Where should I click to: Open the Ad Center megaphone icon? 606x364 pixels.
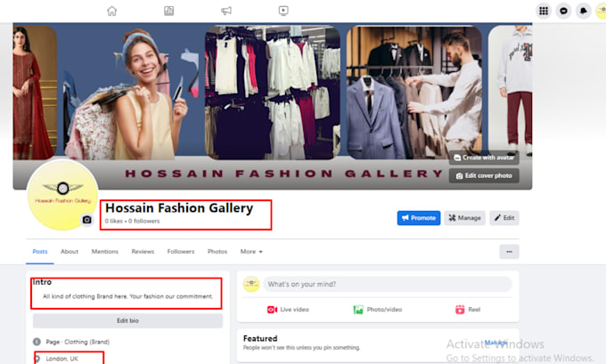(x=226, y=11)
